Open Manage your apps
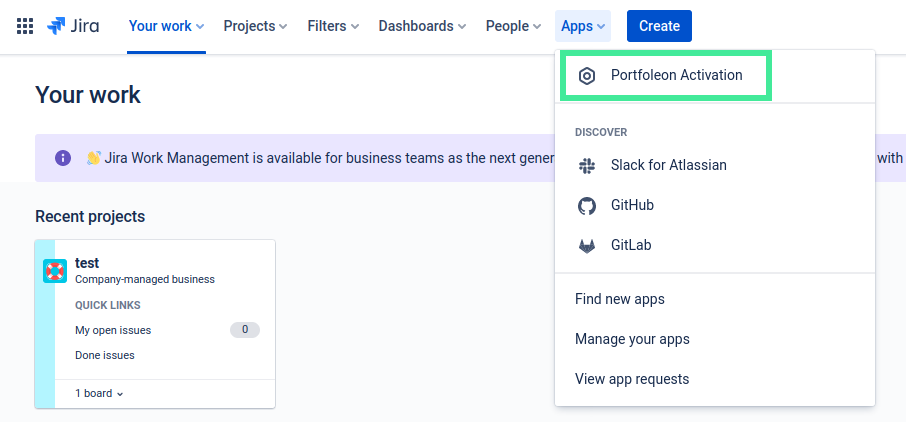 [715, 339]
